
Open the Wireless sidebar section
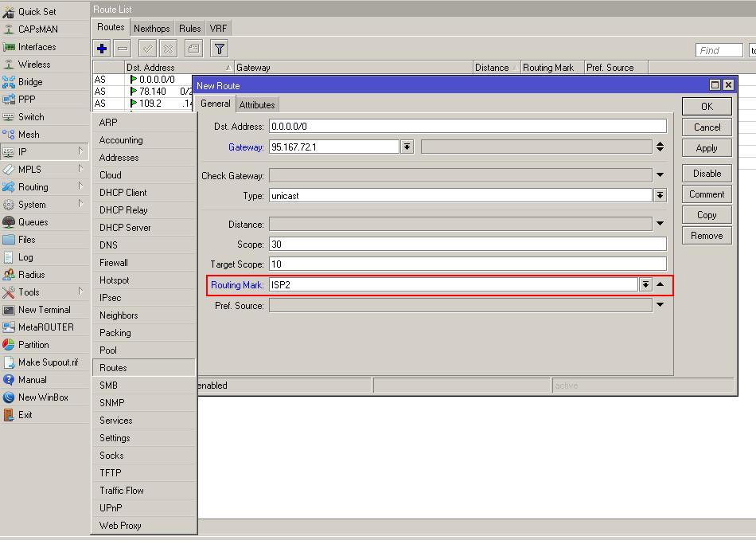point(34,65)
